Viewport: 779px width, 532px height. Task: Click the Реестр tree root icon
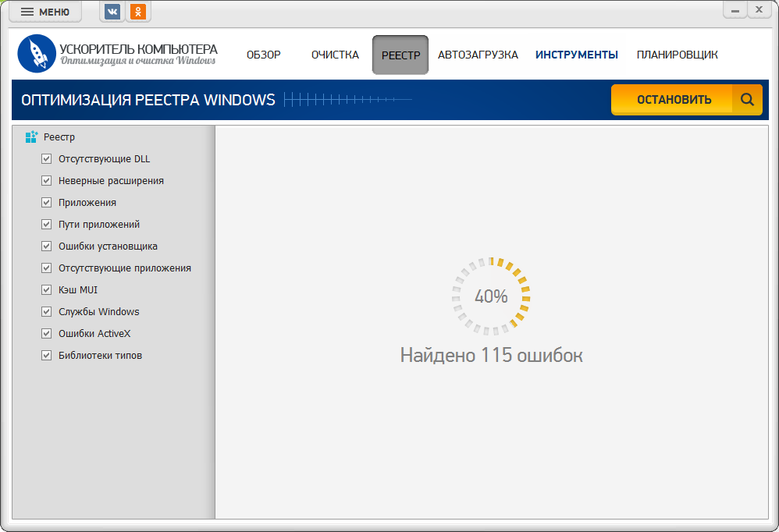pos(31,137)
